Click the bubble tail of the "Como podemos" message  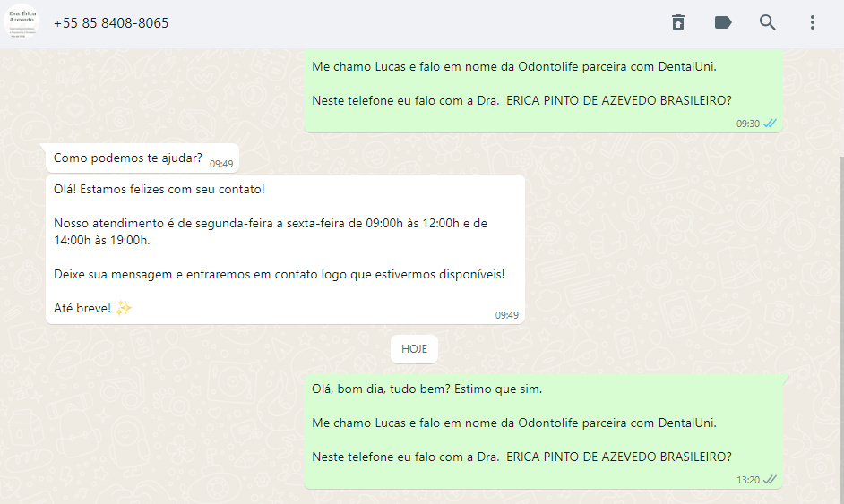[x=43, y=147]
